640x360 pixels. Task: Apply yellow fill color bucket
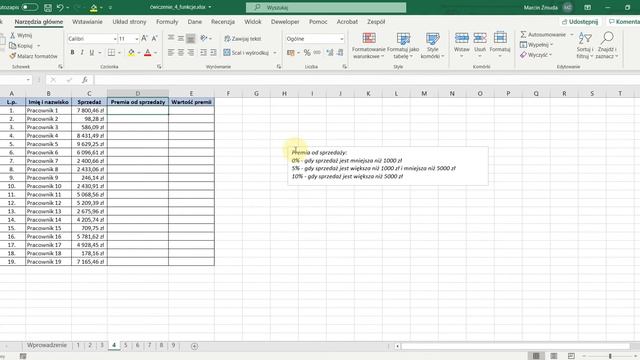[131, 53]
